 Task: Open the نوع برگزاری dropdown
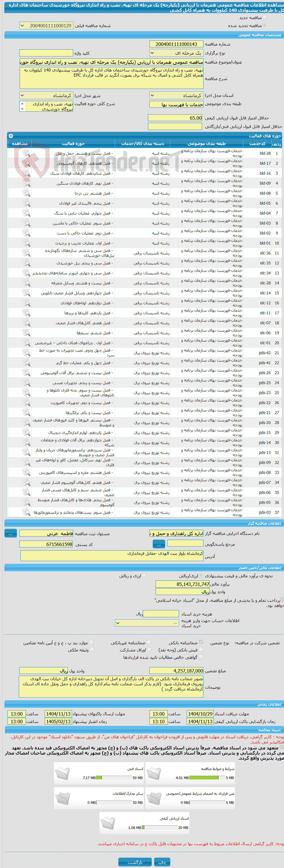(176, 53)
